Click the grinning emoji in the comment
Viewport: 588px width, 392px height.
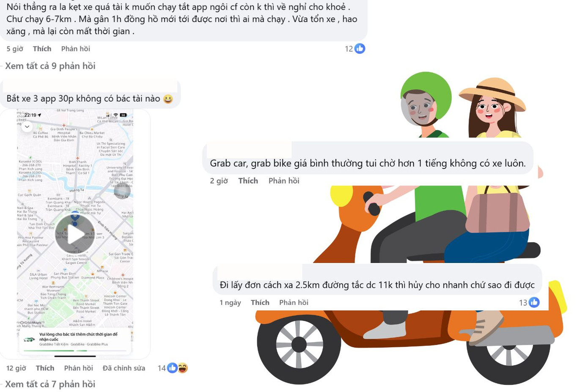(x=168, y=99)
